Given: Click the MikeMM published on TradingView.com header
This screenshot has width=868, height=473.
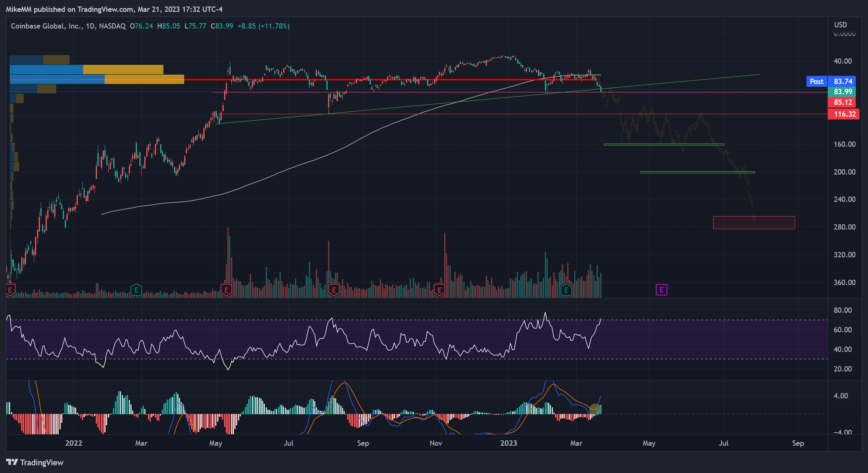Looking at the screenshot, I should (x=114, y=9).
